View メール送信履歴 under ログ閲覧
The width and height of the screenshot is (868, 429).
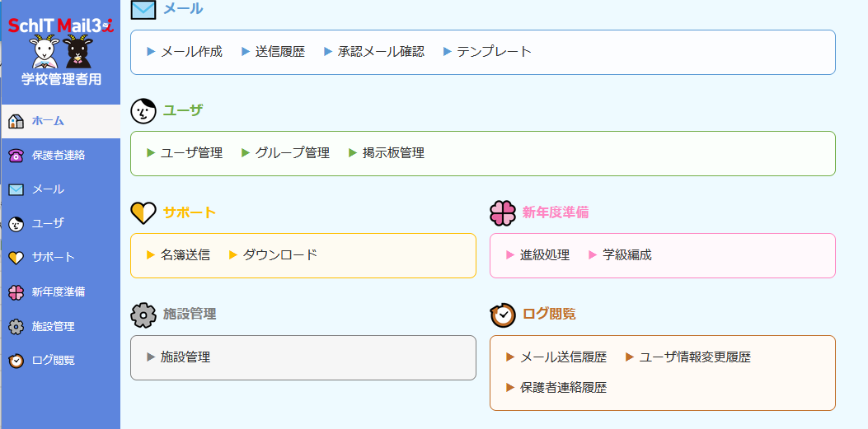[563, 357]
